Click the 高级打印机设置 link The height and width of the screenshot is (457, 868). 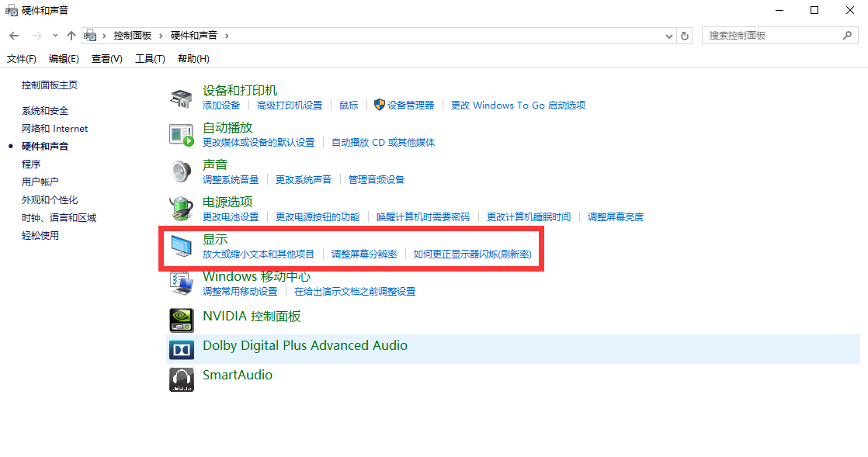290,105
